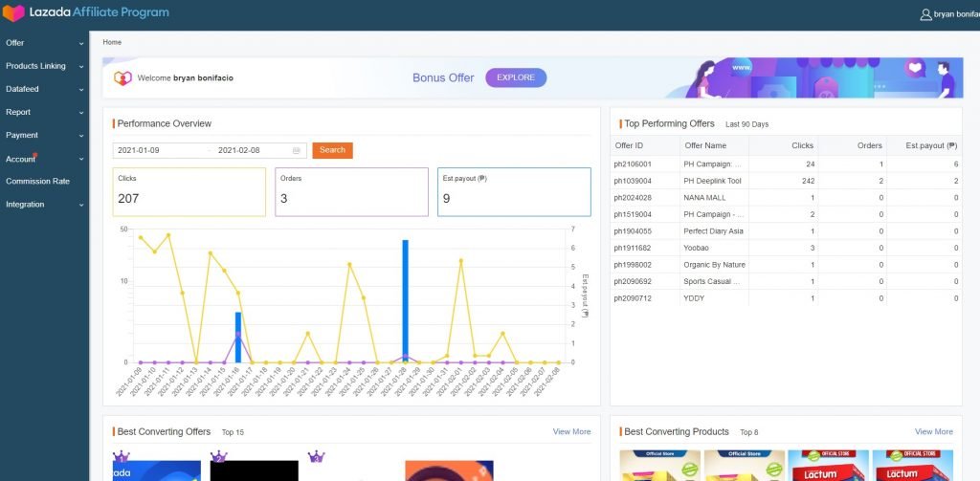This screenshot has height=481, width=980.
Task: Expand Products Linking chevron
Action: [81, 67]
